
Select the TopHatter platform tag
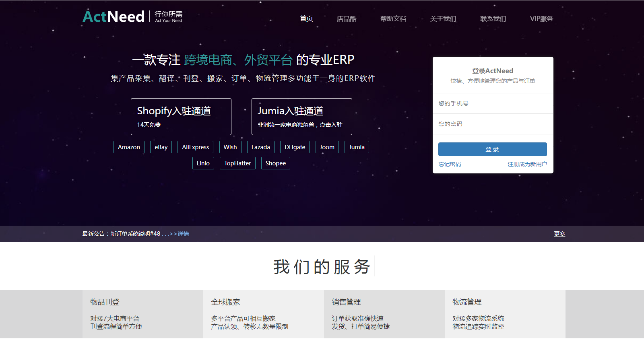(237, 163)
